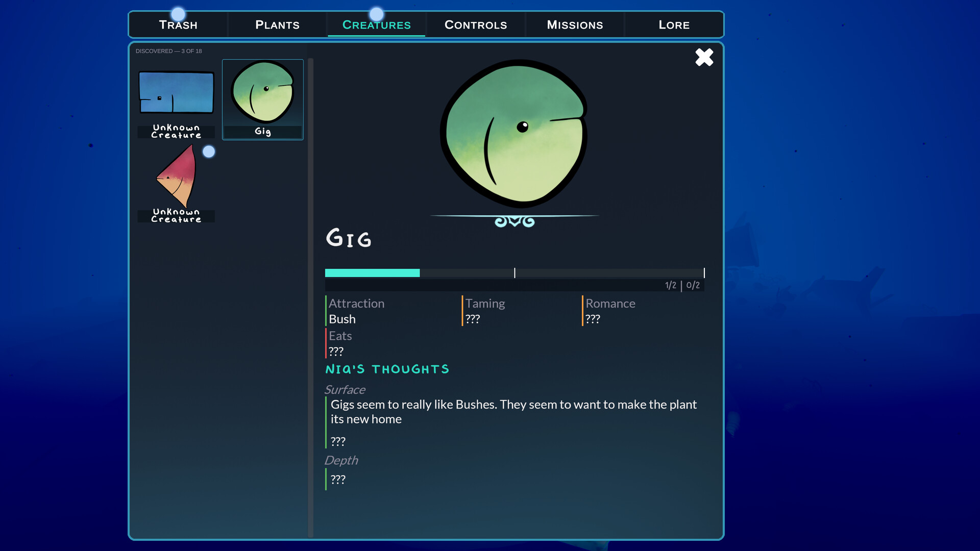Go to the Missions tab

575,25
